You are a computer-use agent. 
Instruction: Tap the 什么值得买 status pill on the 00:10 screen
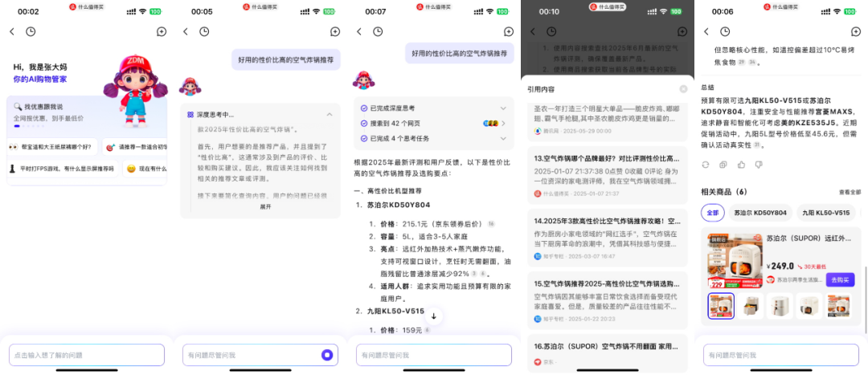pos(608,6)
